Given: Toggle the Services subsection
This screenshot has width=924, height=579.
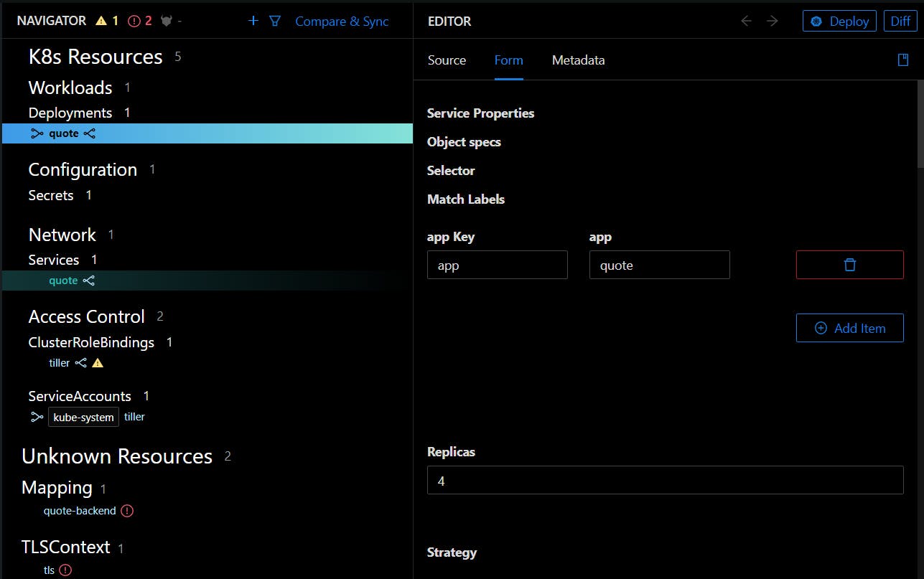Looking at the screenshot, I should pos(54,260).
